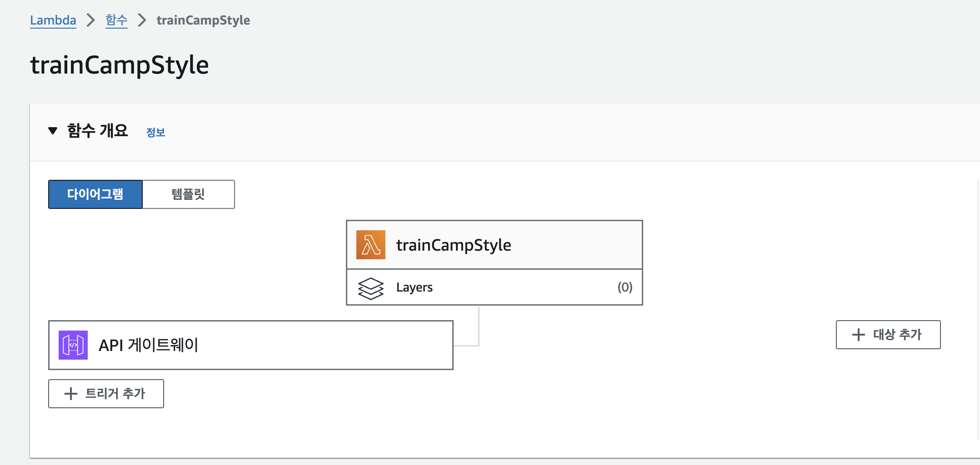Click the 대상 추가 button

pyautogui.click(x=888, y=335)
